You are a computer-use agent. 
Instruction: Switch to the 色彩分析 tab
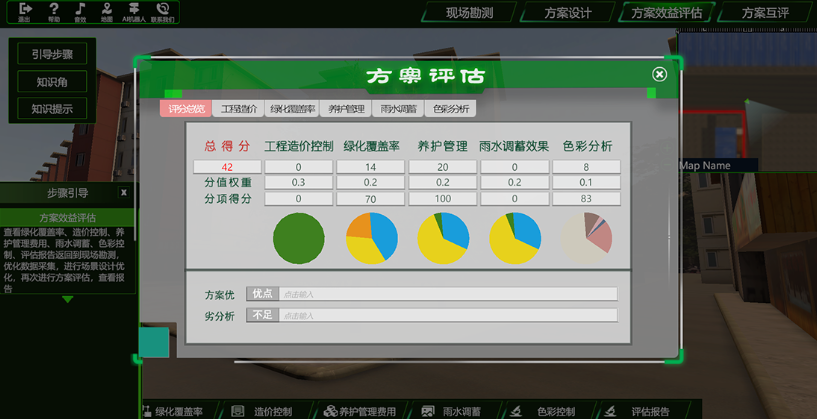point(450,109)
